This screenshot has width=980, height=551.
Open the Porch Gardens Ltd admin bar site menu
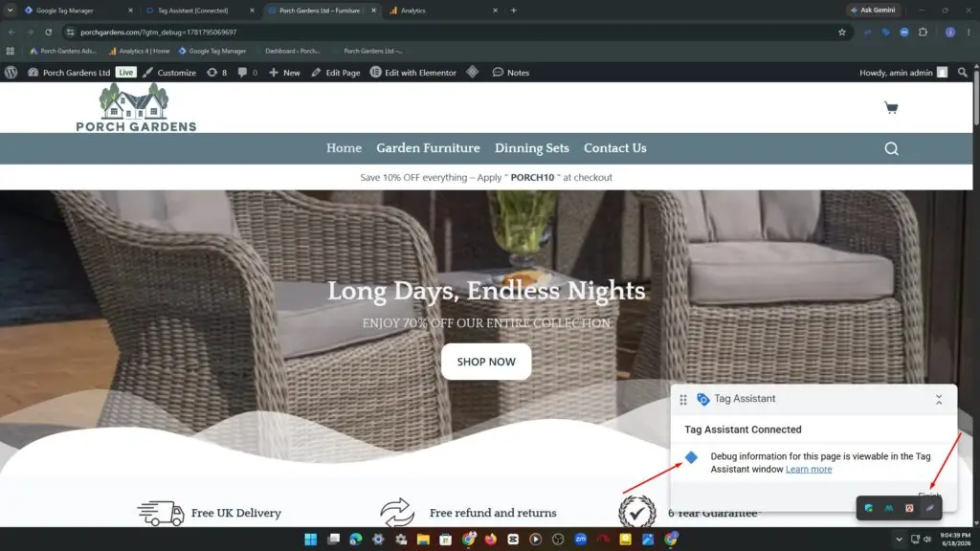[x=69, y=73]
